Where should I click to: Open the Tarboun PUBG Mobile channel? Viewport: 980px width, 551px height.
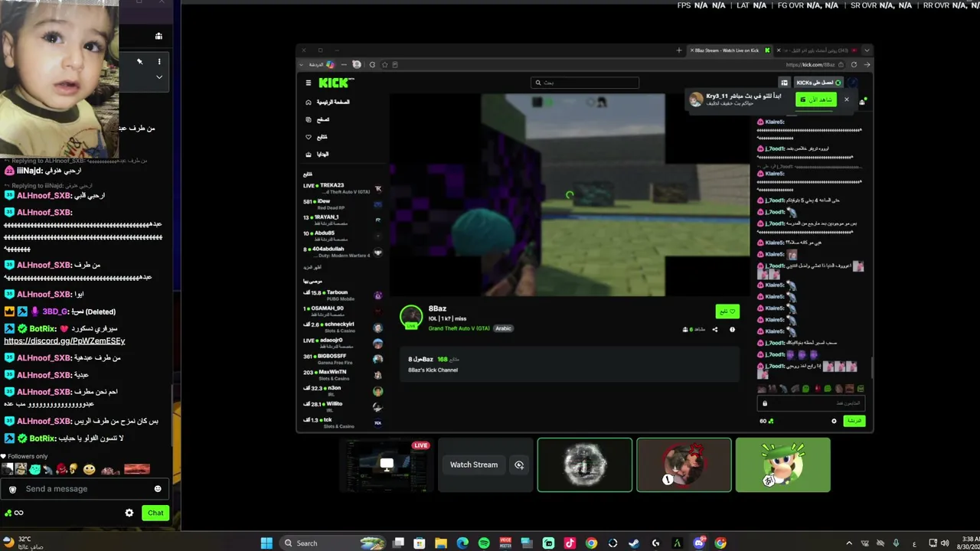click(x=342, y=295)
